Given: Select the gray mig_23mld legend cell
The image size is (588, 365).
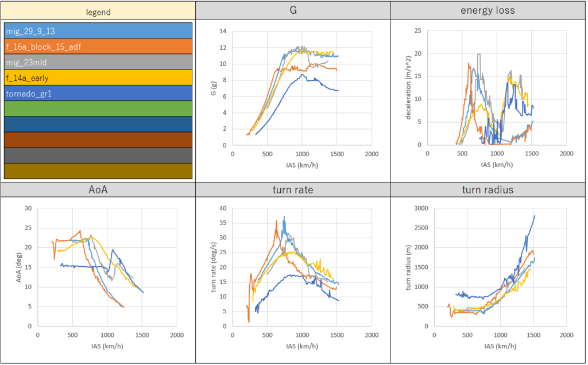Looking at the screenshot, I should 98,62.
